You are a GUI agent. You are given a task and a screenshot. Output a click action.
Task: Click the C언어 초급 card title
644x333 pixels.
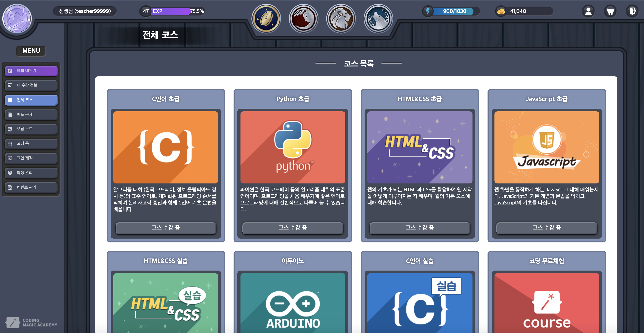[x=166, y=99]
